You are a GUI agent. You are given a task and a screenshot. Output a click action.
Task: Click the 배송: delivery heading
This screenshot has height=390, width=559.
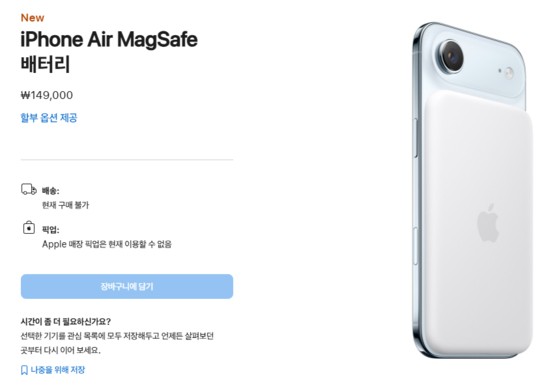tap(51, 191)
